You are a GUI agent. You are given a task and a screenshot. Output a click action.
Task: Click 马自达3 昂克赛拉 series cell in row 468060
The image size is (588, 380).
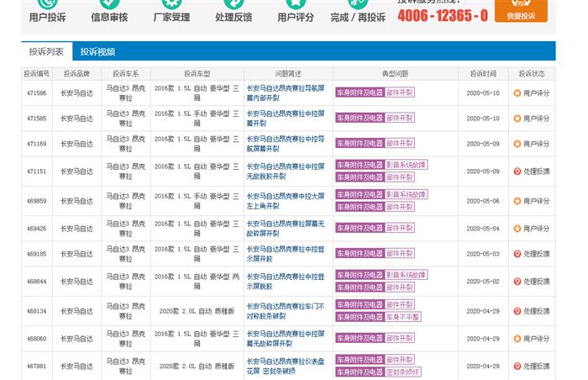[x=126, y=338]
